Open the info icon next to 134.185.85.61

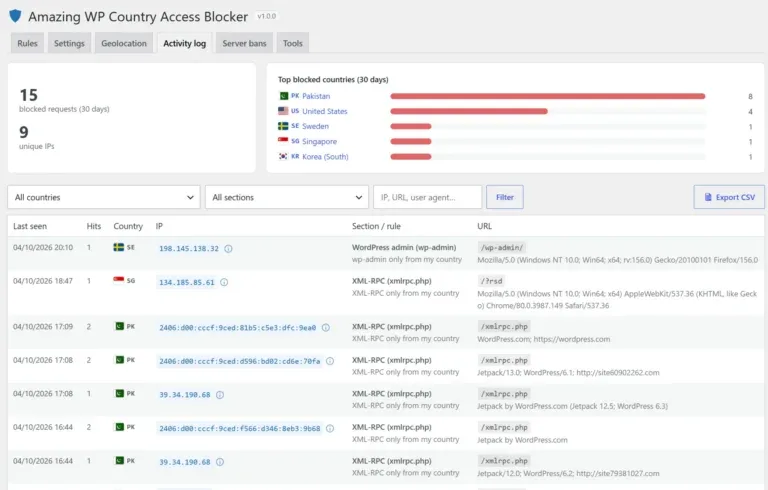point(224,282)
